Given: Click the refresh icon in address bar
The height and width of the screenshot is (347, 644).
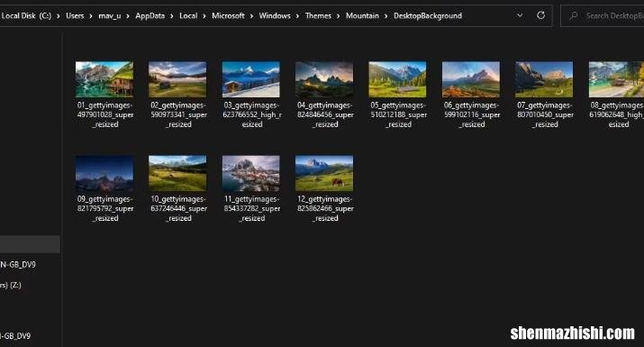Looking at the screenshot, I should pyautogui.click(x=541, y=15).
